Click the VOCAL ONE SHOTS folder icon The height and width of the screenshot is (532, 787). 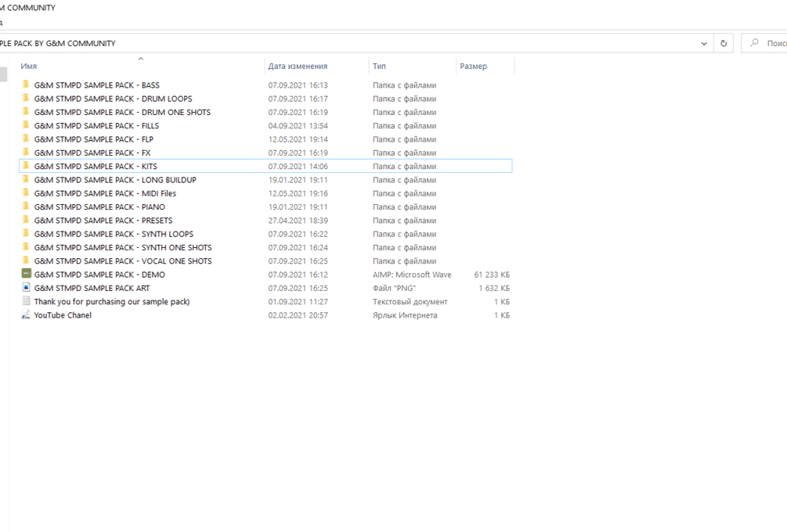(x=26, y=261)
